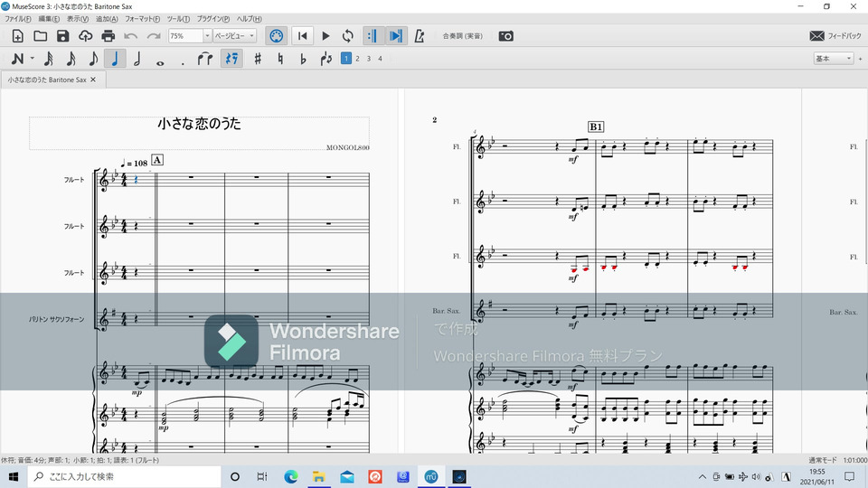Select rehearsal mark A

click(157, 160)
